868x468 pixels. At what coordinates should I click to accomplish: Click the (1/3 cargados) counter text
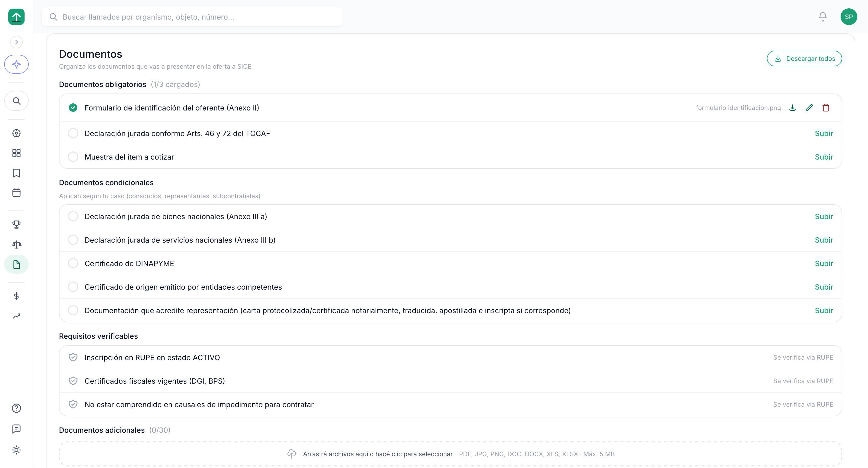(175, 84)
